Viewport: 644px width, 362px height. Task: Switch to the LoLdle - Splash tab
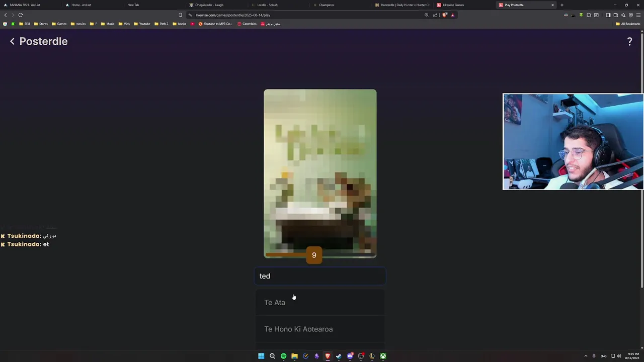click(278, 5)
